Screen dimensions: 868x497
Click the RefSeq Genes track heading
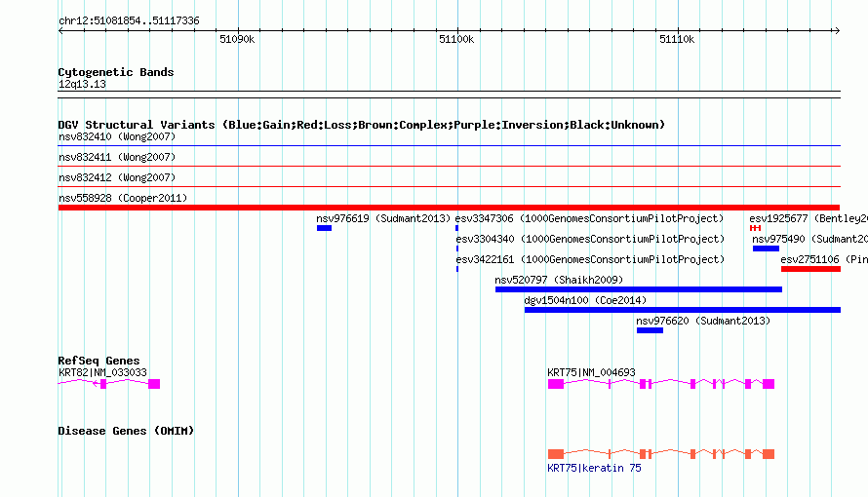click(x=99, y=361)
